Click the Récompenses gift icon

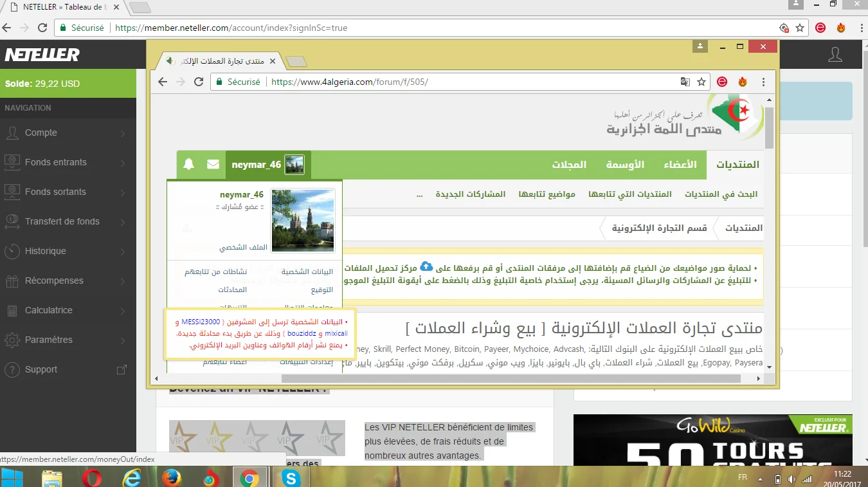[x=12, y=280]
